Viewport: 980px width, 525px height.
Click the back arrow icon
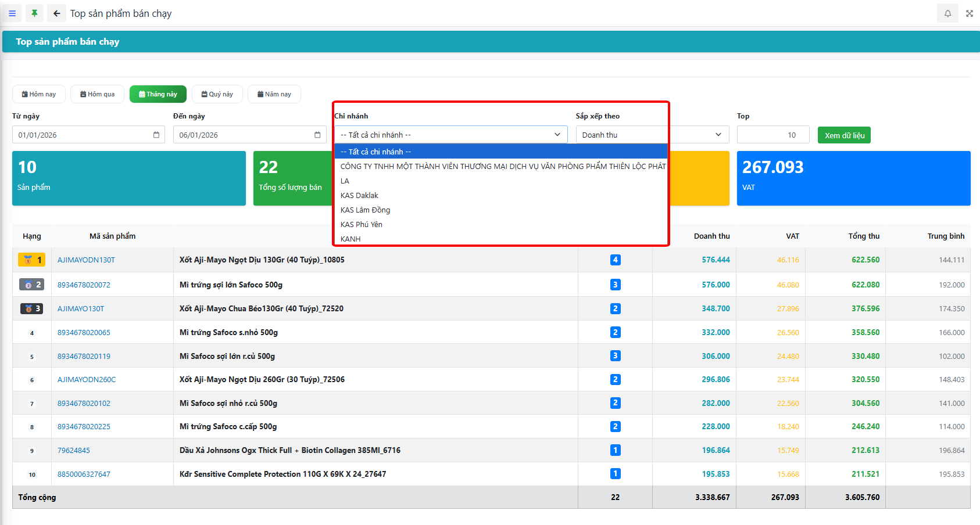(x=56, y=13)
